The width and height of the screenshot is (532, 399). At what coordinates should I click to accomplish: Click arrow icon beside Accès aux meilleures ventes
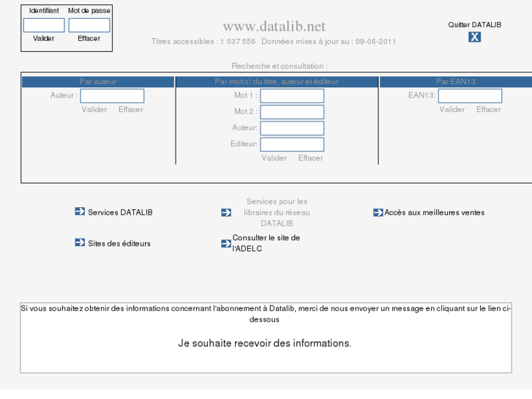(x=378, y=212)
